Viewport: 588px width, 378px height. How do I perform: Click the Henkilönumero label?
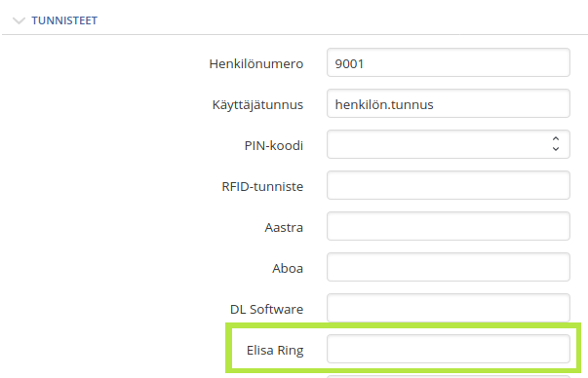pos(256,63)
